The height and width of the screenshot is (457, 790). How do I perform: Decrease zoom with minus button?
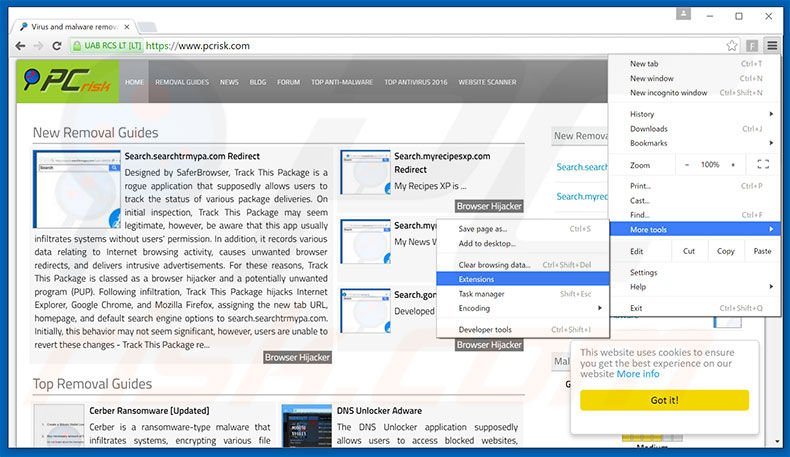pos(687,165)
